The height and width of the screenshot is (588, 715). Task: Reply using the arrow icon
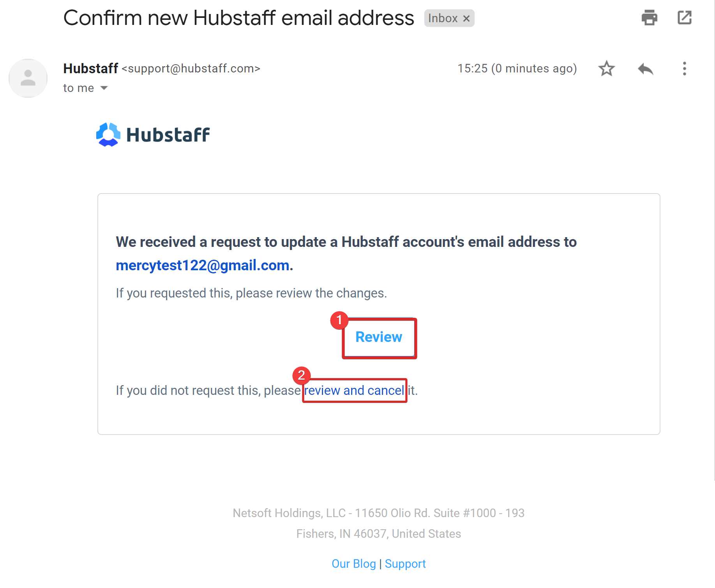645,69
